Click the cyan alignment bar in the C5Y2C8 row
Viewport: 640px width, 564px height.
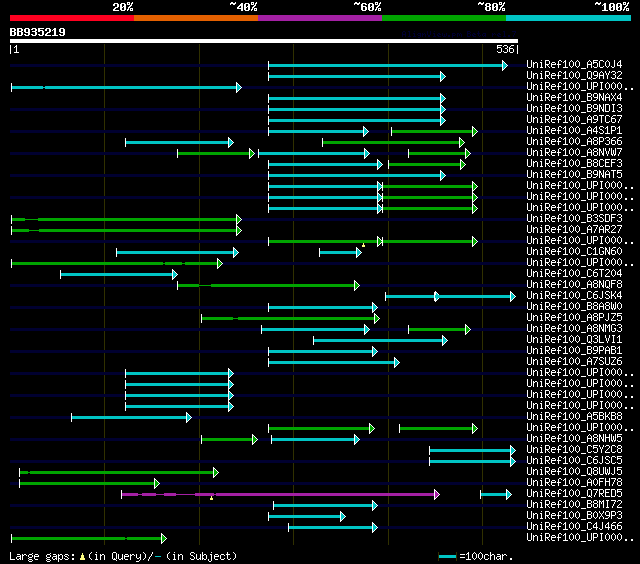pyautogui.click(x=472, y=451)
